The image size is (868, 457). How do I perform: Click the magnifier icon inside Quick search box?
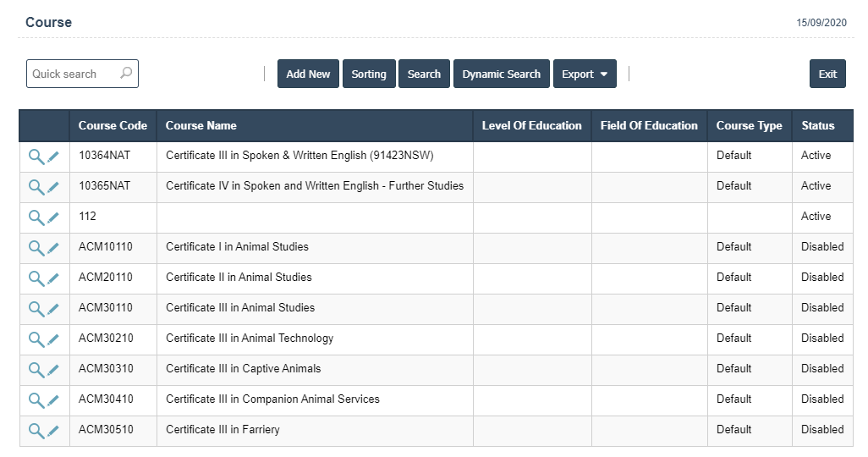(126, 74)
